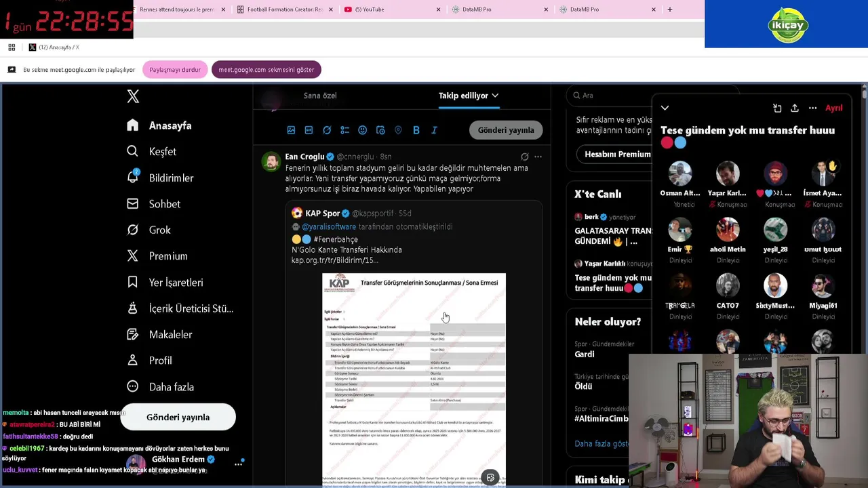The width and height of the screenshot is (868, 488).
Task: Open the İçerik Üreticisi Stüdyosu icon
Action: coord(133,308)
